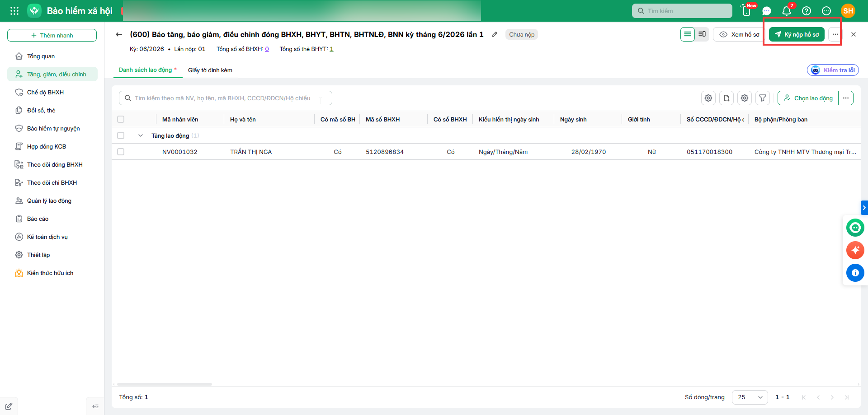Open the notifications bell icon
Viewport: 868px width, 415px height.
click(x=787, y=11)
